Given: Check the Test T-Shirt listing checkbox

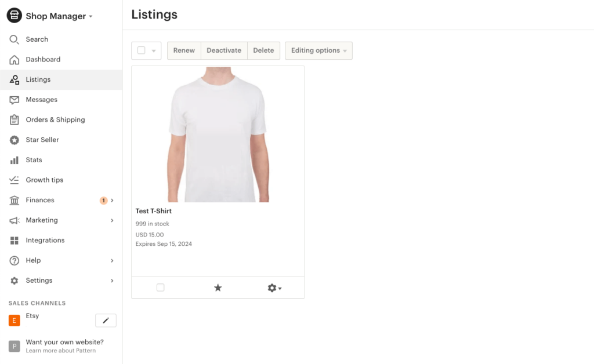Looking at the screenshot, I should coord(160,287).
